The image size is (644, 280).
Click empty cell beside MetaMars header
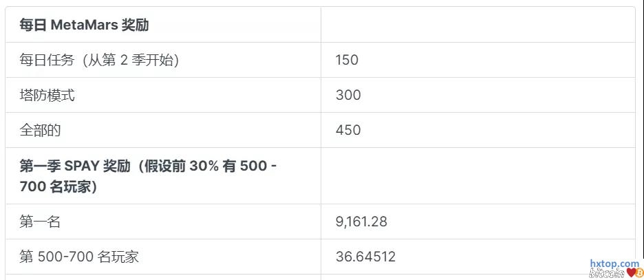coord(477,25)
